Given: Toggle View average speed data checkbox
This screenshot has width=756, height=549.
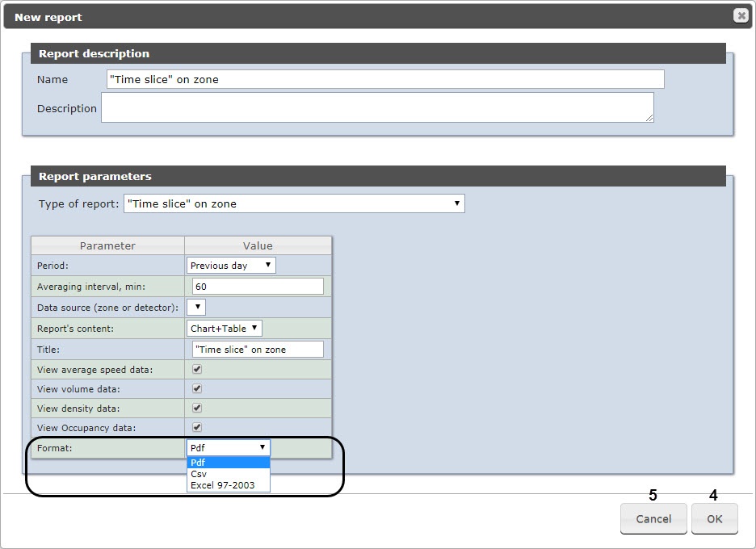Looking at the screenshot, I should pyautogui.click(x=197, y=369).
